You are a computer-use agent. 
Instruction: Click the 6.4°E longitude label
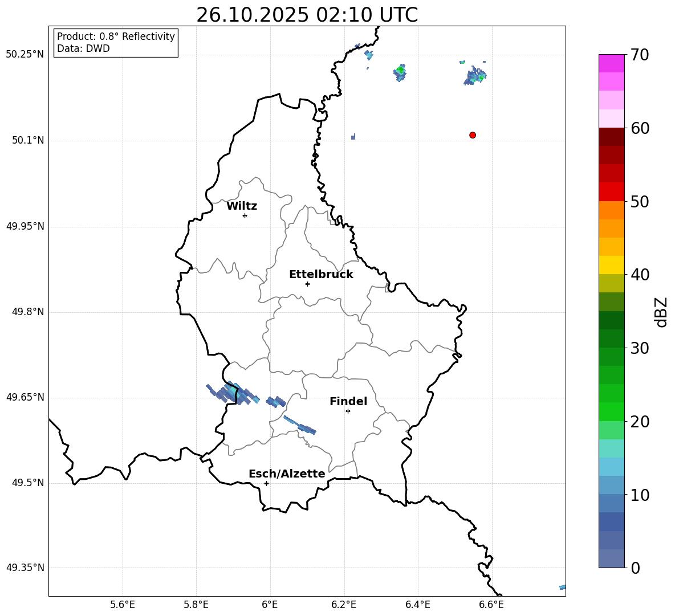(417, 605)
